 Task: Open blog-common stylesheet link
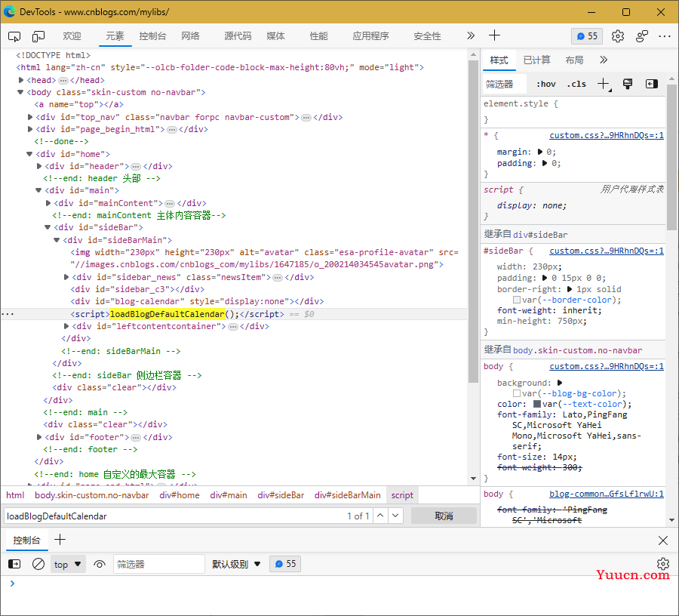607,494
